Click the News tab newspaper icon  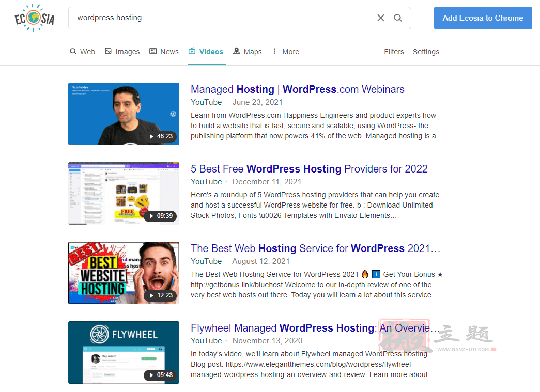[153, 51]
